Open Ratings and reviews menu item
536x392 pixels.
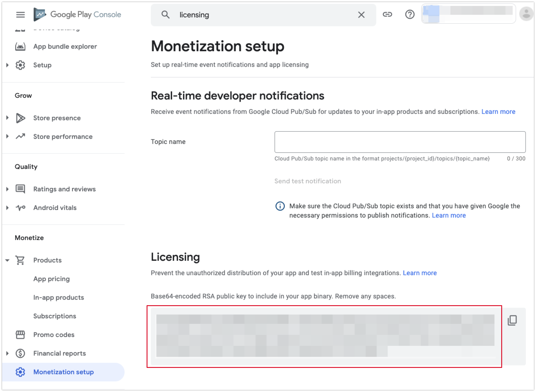pyautogui.click(x=65, y=189)
